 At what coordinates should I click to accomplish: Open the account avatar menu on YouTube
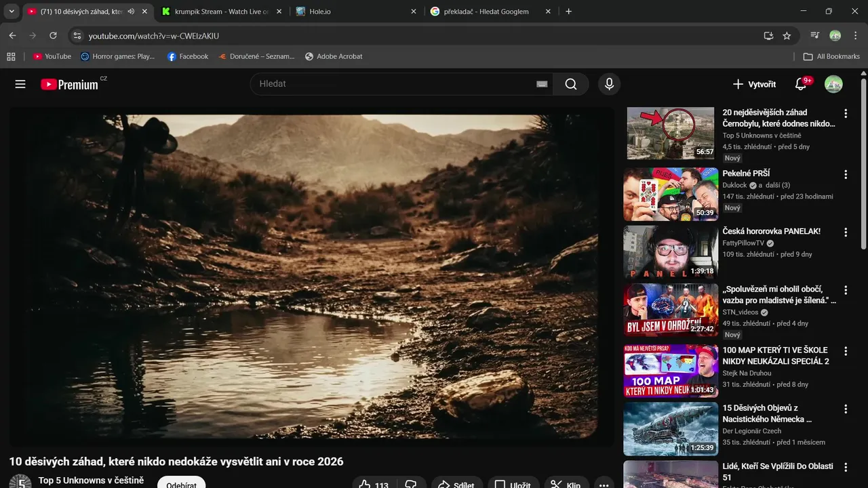833,84
